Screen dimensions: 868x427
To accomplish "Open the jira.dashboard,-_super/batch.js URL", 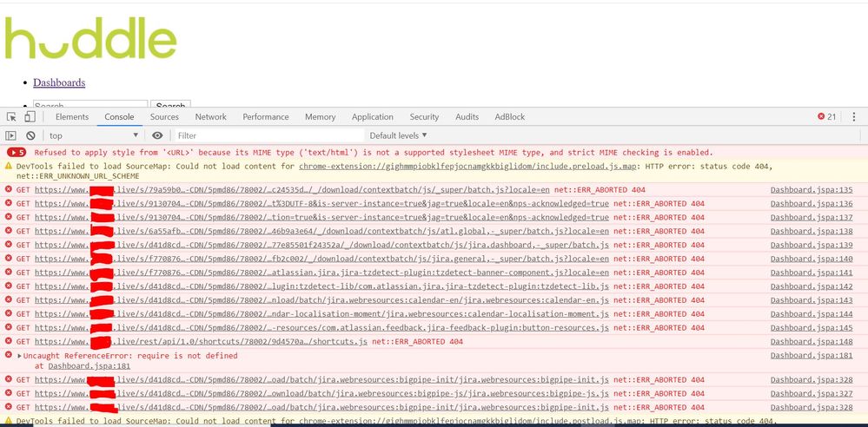I will [321, 245].
